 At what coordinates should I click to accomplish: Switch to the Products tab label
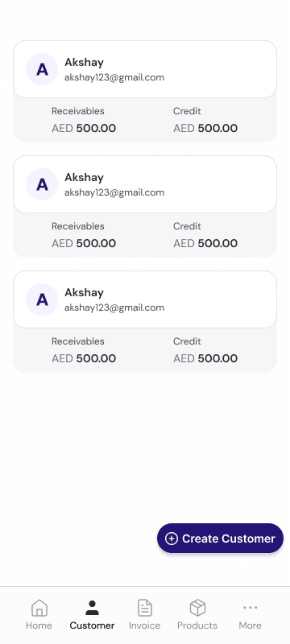(197, 625)
